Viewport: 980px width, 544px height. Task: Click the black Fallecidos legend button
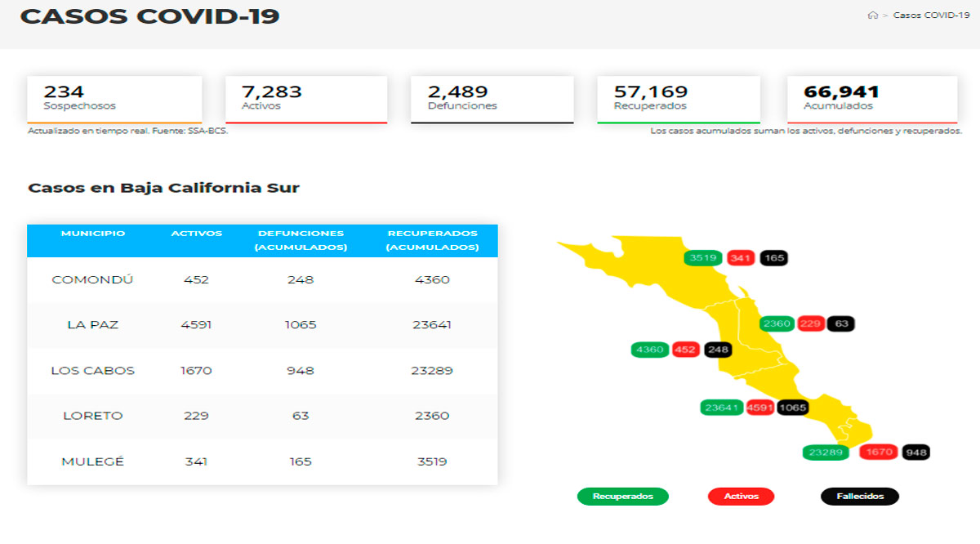coord(859,496)
